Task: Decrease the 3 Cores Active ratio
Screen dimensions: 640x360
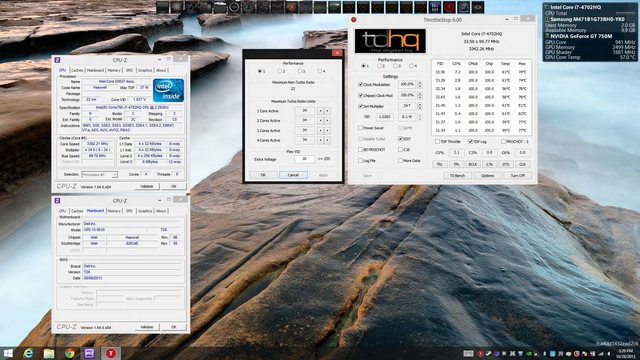Action: pos(320,131)
